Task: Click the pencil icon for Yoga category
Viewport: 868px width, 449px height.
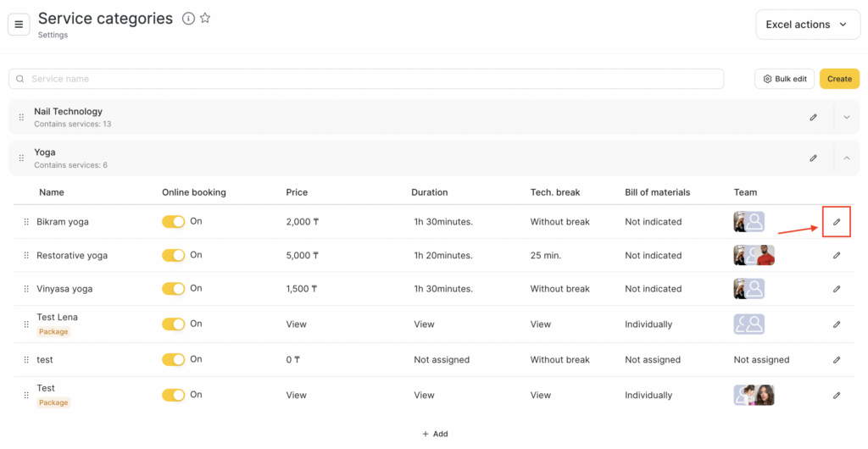Action: point(813,158)
